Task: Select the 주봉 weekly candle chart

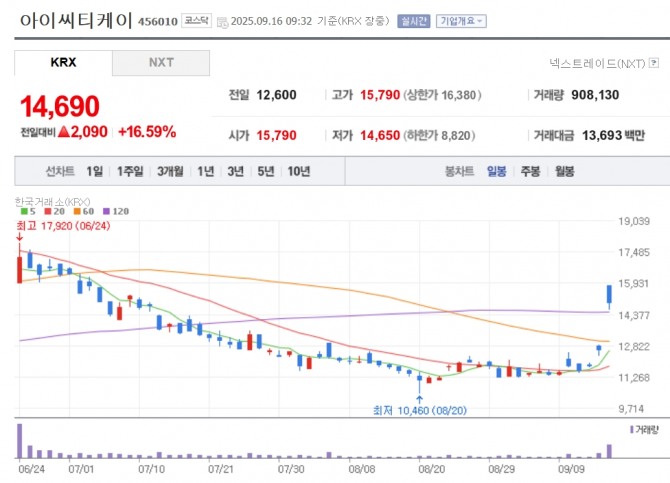Action: (x=530, y=171)
